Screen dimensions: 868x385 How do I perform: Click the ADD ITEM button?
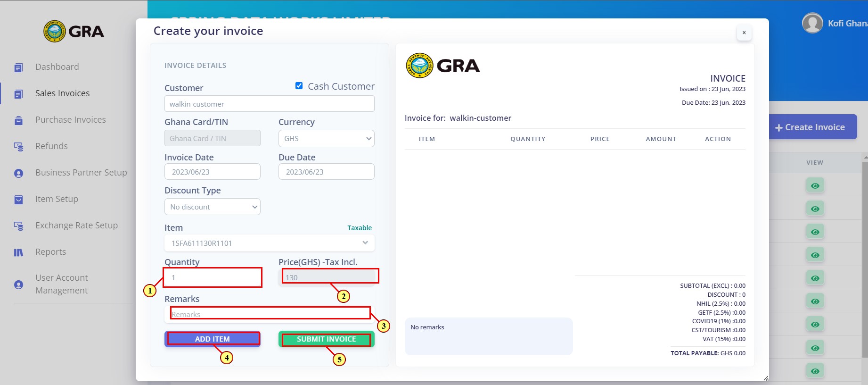[x=213, y=339]
